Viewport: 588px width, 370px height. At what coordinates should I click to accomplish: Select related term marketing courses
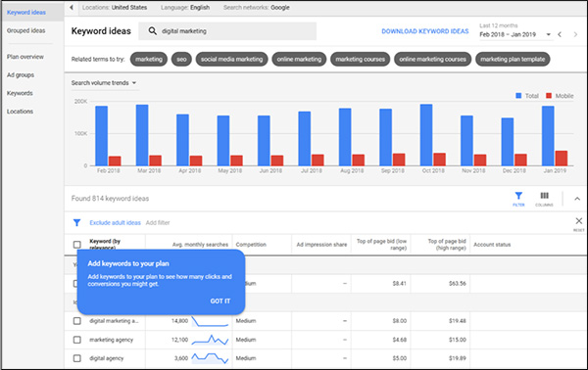click(x=360, y=59)
